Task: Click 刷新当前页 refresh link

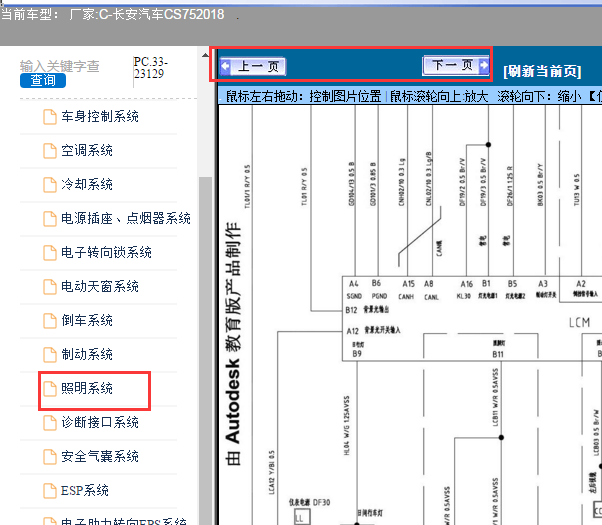Action: [x=541, y=71]
